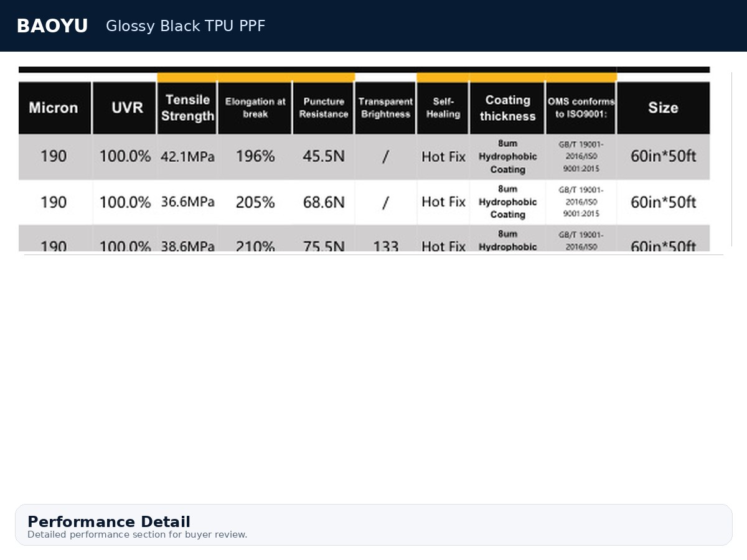Screen dimensions: 747x560
Task: Click the UVR column header
Action: point(125,108)
